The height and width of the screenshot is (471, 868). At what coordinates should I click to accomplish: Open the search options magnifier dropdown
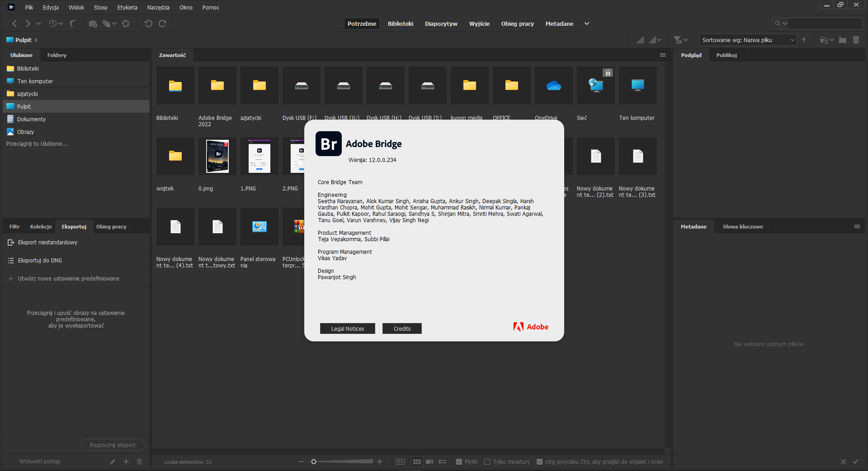pyautogui.click(x=781, y=24)
